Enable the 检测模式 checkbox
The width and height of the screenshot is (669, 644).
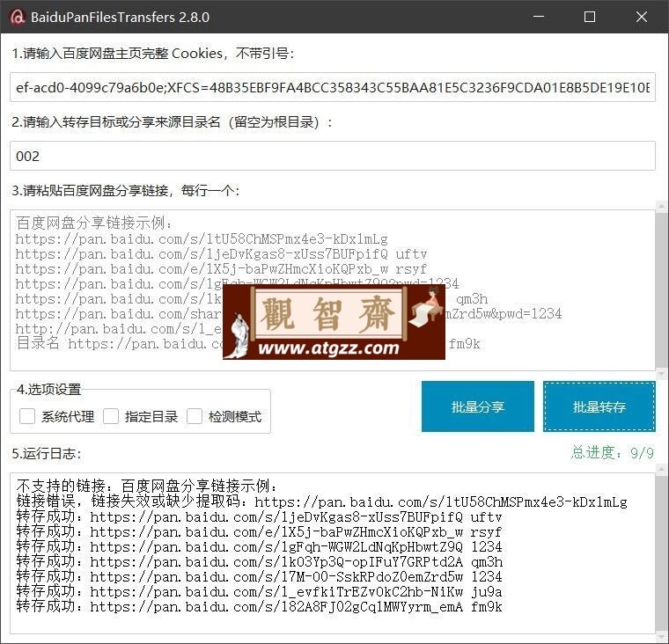[x=195, y=416]
